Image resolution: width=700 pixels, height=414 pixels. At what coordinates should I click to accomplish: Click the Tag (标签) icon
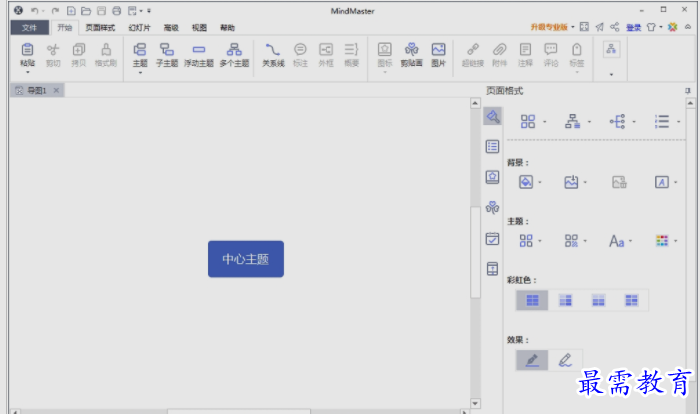tap(577, 50)
